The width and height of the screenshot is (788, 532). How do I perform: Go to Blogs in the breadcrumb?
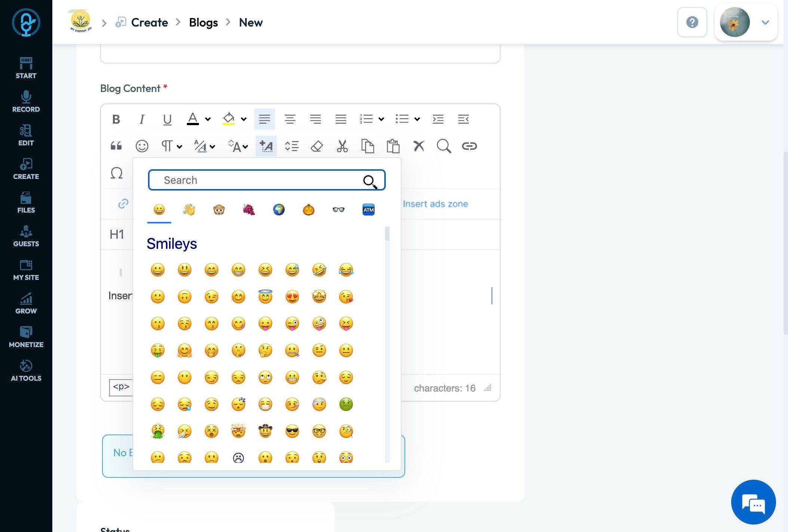(203, 22)
